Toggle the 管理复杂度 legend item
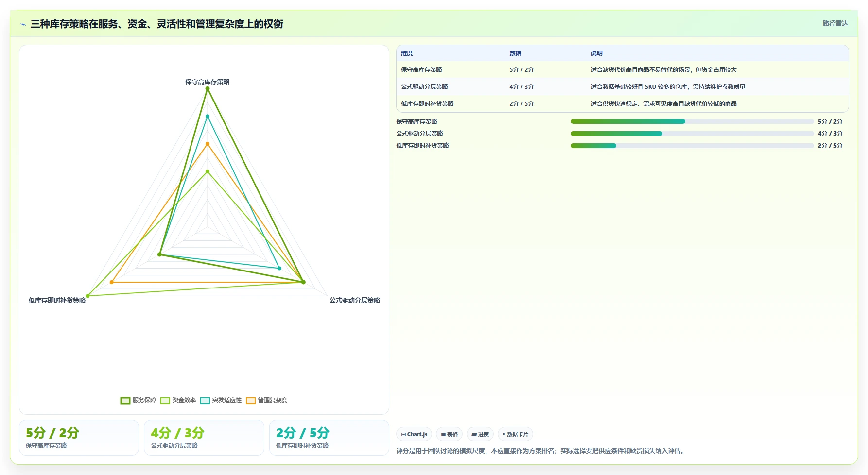 (266, 400)
